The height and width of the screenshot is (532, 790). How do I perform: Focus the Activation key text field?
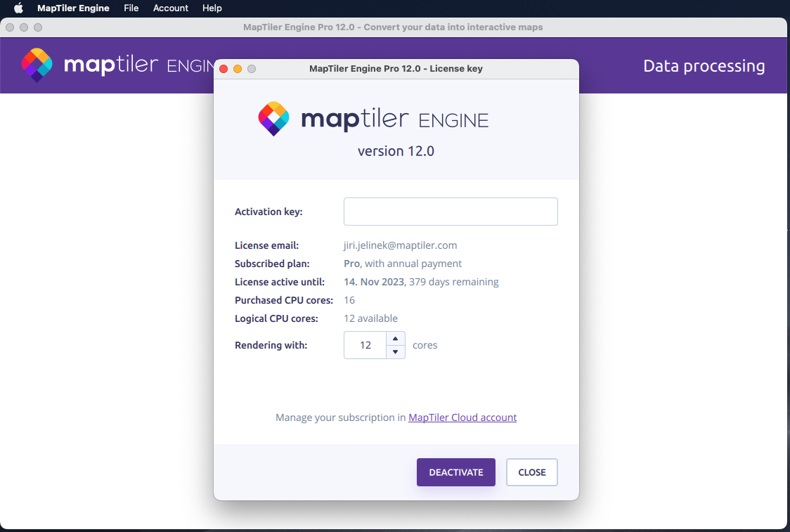click(x=451, y=212)
